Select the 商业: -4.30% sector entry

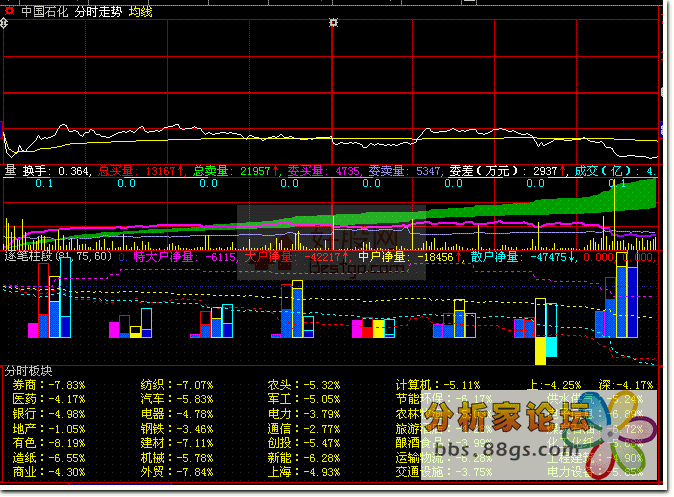[x=49, y=472]
